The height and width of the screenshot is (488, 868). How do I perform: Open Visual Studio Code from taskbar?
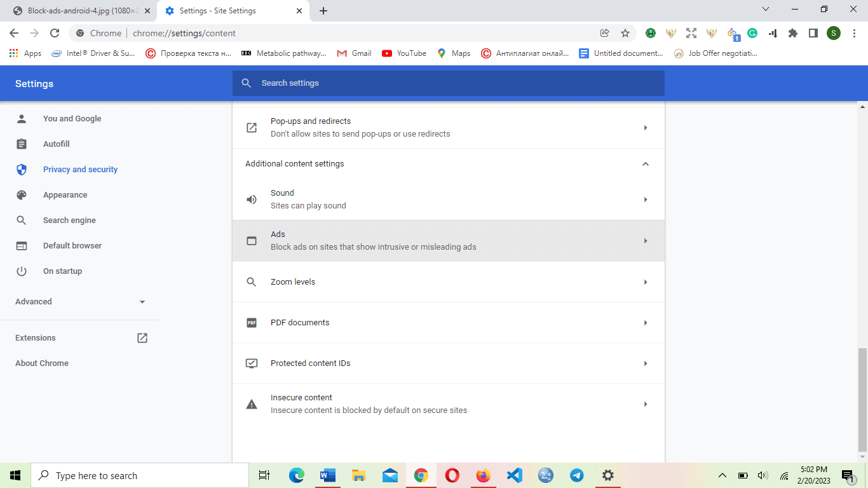tap(515, 475)
